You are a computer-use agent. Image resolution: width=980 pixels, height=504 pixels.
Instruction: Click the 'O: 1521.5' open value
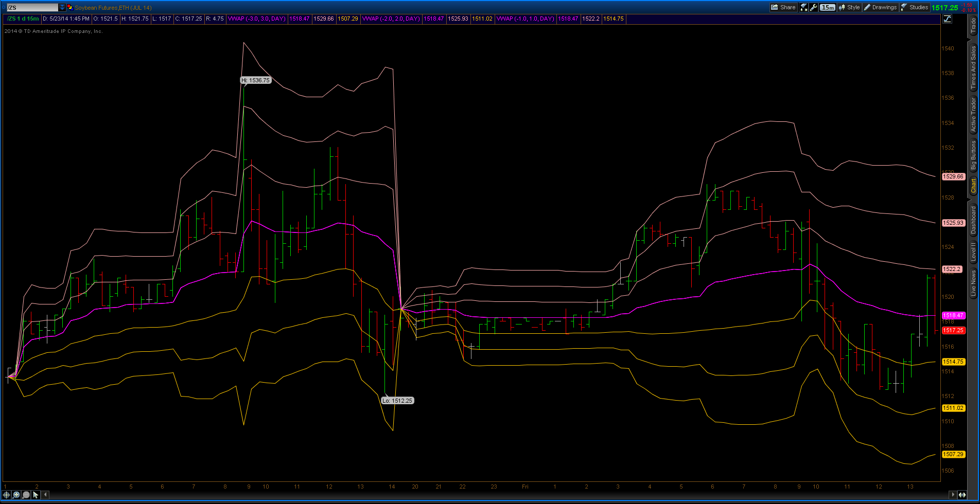[x=105, y=19]
